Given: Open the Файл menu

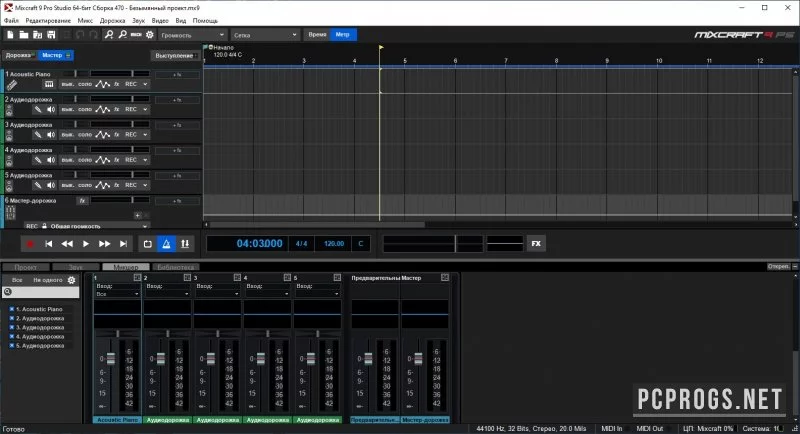Looking at the screenshot, I should [11, 21].
